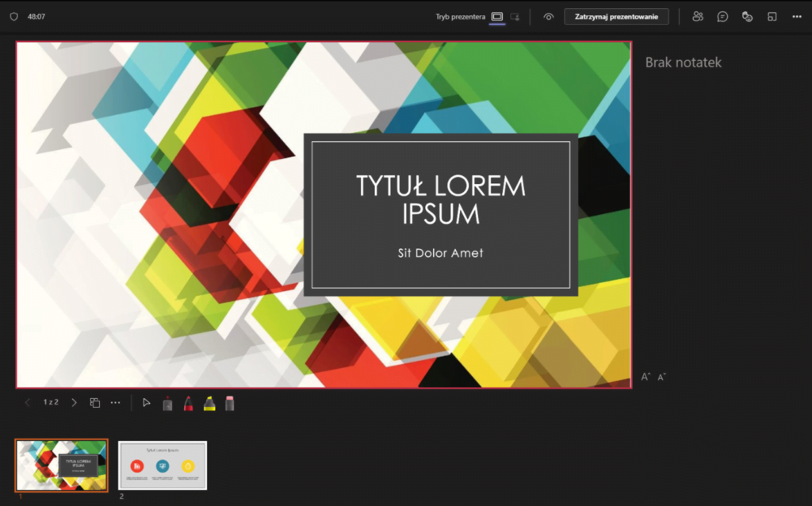
Task: Select the eraser tool
Action: coord(230,403)
